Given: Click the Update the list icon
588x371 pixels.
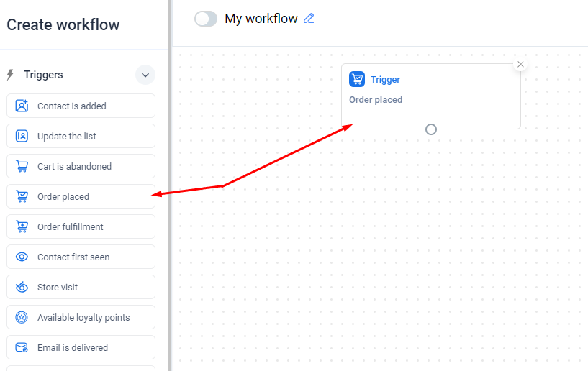Looking at the screenshot, I should [x=22, y=136].
